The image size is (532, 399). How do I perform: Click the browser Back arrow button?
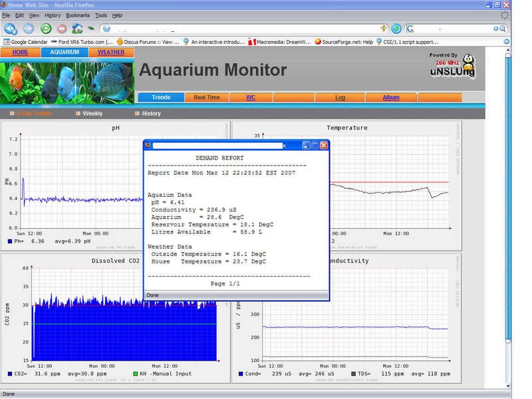point(10,29)
